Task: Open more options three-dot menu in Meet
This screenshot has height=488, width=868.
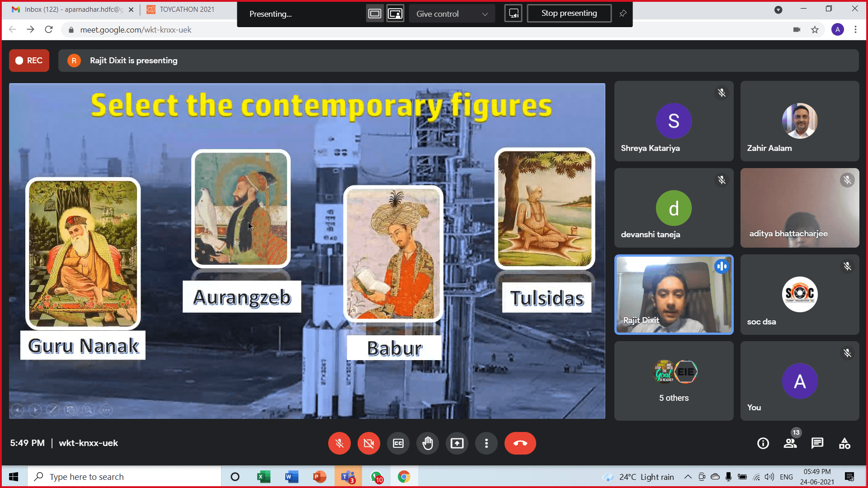Action: pos(486,443)
